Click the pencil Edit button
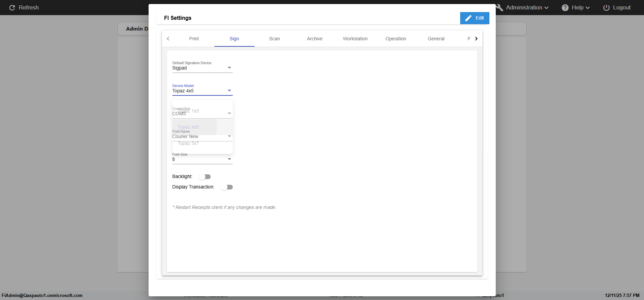 (475, 18)
